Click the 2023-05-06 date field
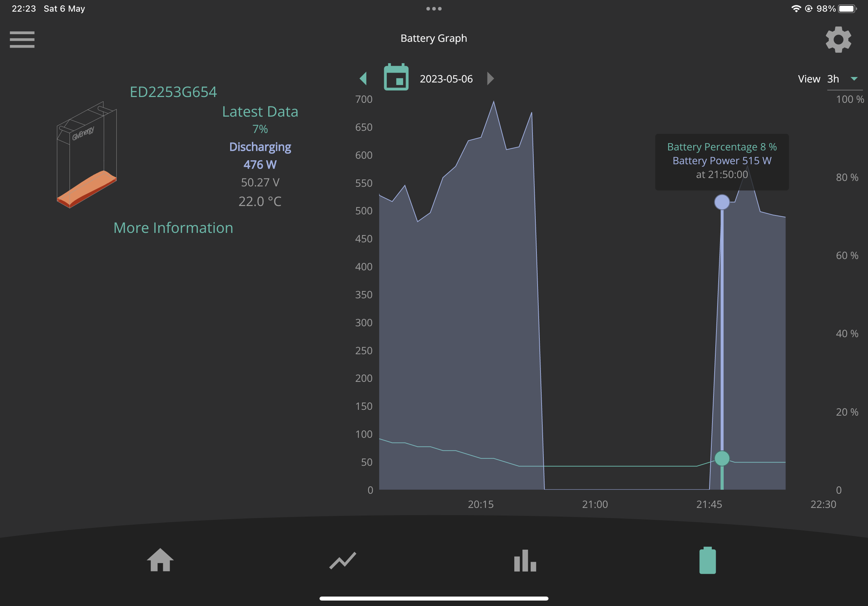 pyautogui.click(x=446, y=79)
